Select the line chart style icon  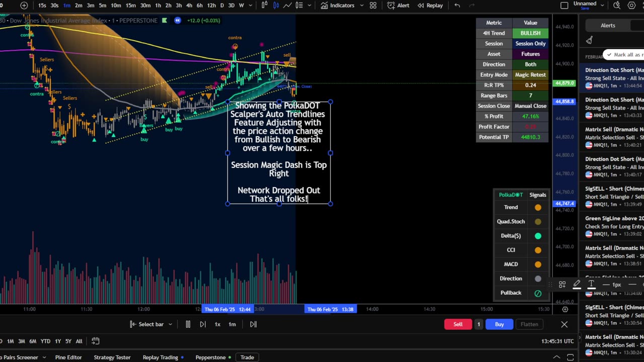[287, 6]
